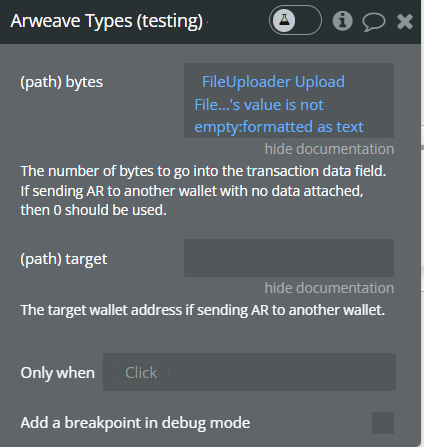424x447 pixels.
Task: Click the target wallet address documentation text
Action: click(x=203, y=310)
